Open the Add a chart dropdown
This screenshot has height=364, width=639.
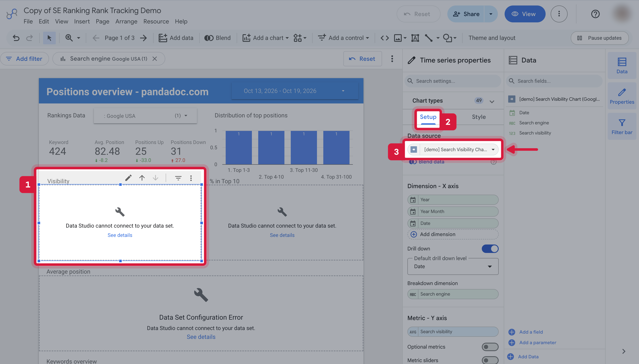(x=265, y=38)
